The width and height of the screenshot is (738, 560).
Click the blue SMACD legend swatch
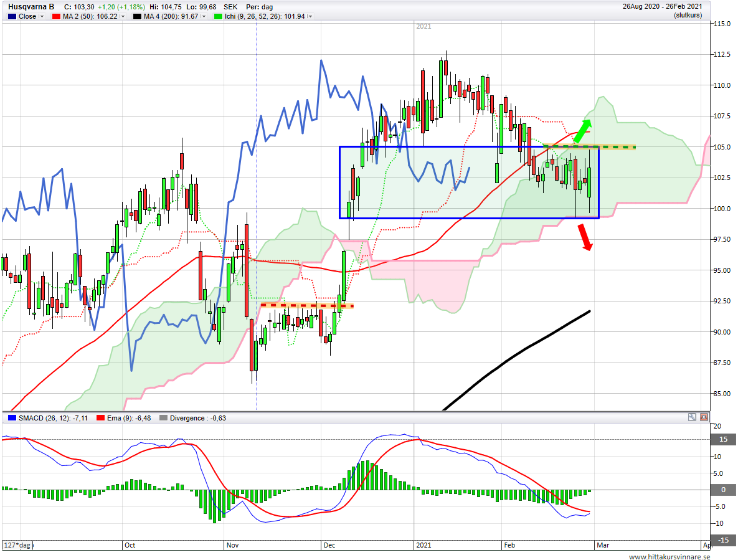(x=12, y=418)
